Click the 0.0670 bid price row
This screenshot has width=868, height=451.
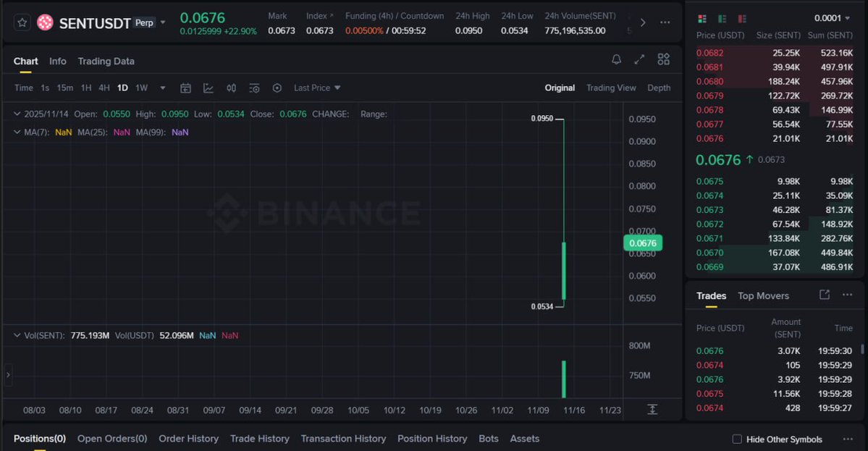click(775, 253)
